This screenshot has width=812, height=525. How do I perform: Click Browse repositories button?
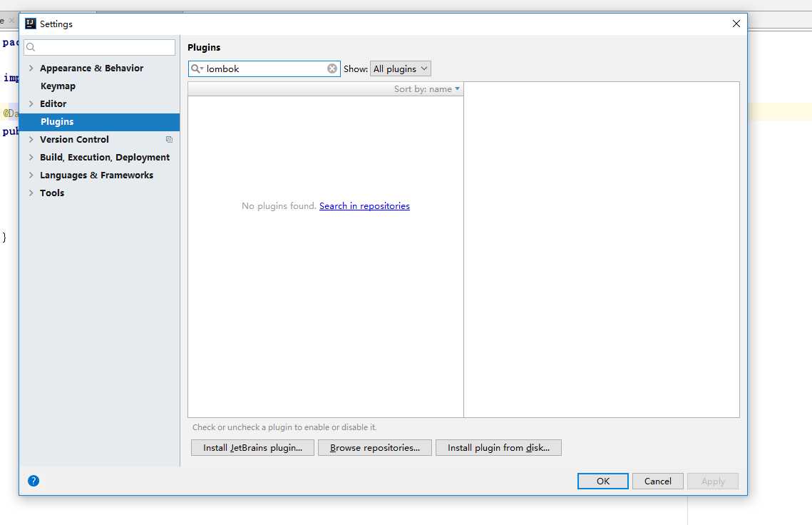point(375,448)
